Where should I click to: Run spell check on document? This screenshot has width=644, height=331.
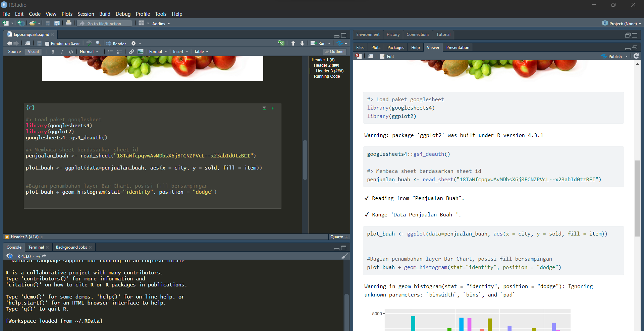[x=89, y=43]
